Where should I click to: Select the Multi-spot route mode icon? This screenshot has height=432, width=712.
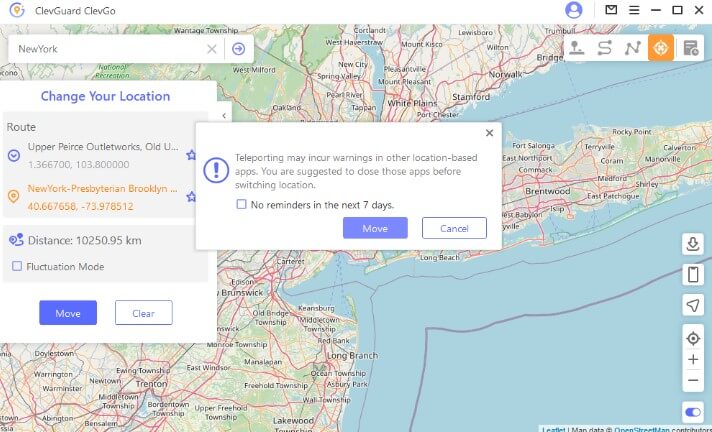633,48
